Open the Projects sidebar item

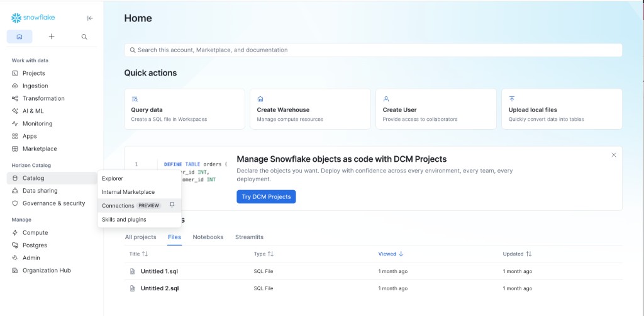point(52,73)
